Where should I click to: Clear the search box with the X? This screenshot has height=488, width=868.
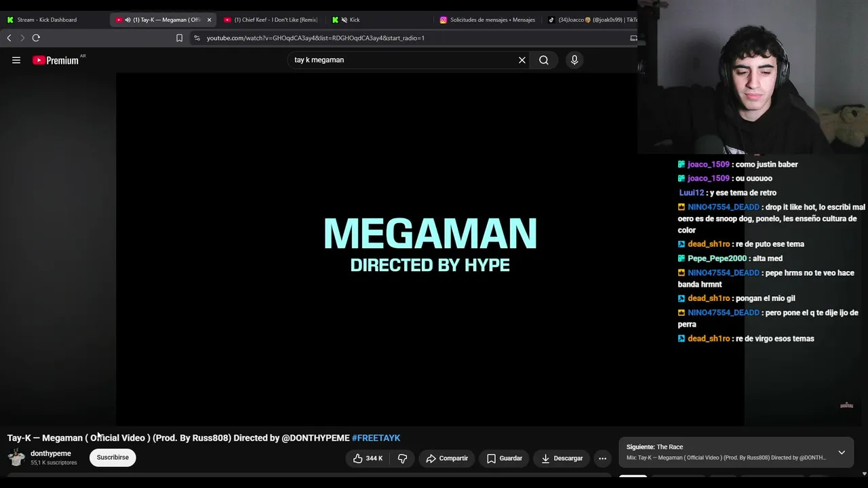tap(522, 60)
